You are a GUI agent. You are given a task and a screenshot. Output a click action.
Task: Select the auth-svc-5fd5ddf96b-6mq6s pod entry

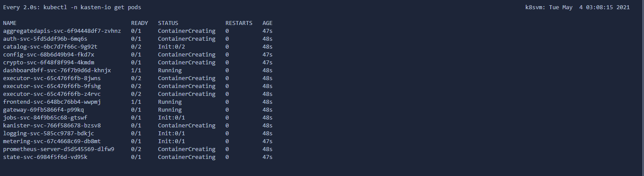[x=45, y=39]
